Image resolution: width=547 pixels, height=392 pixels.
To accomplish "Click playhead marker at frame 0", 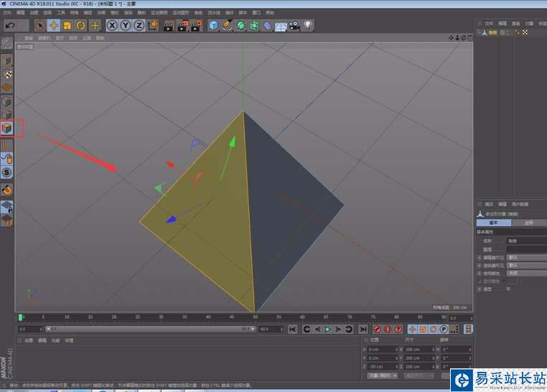I will tap(20, 317).
